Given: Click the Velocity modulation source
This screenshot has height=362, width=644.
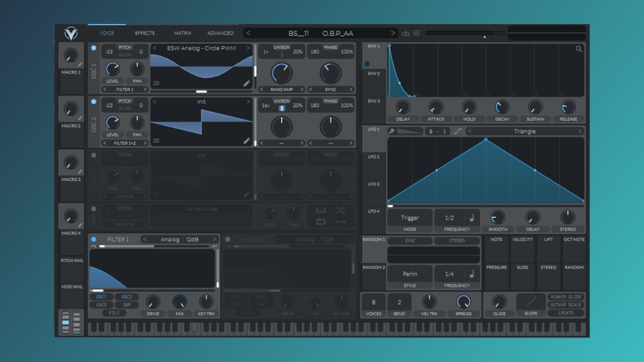Looking at the screenshot, I should click(522, 249).
